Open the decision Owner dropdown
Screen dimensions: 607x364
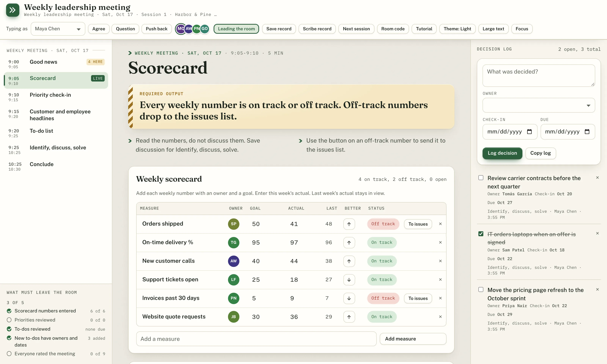coord(539,105)
